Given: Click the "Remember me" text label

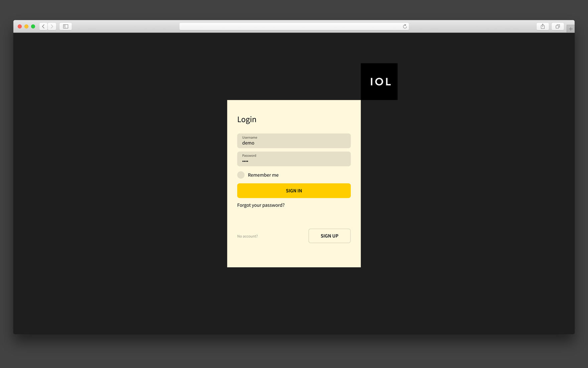Looking at the screenshot, I should point(263,175).
